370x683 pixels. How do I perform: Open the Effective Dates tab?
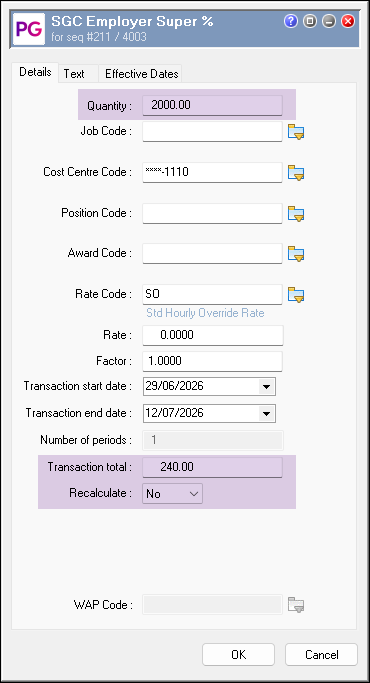141,74
